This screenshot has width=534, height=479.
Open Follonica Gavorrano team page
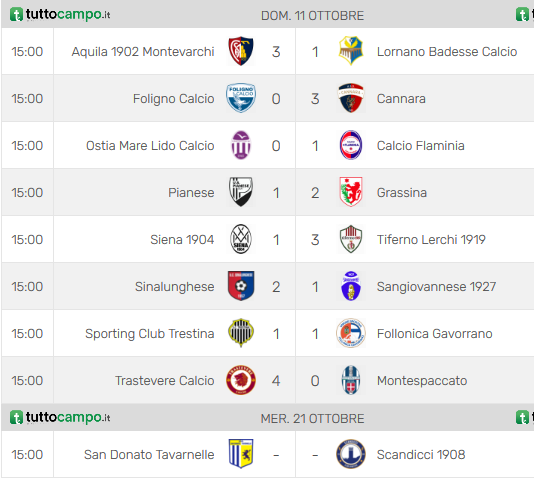(435, 334)
